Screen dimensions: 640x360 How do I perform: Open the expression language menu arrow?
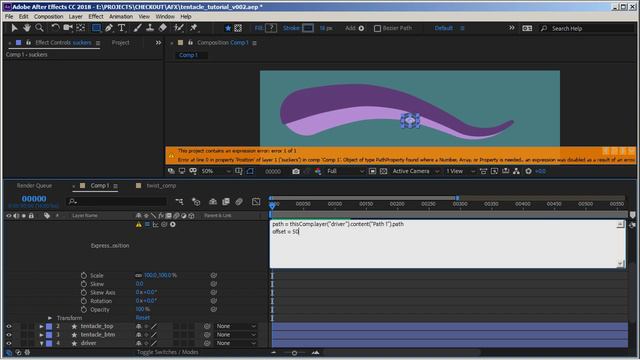[x=173, y=224]
